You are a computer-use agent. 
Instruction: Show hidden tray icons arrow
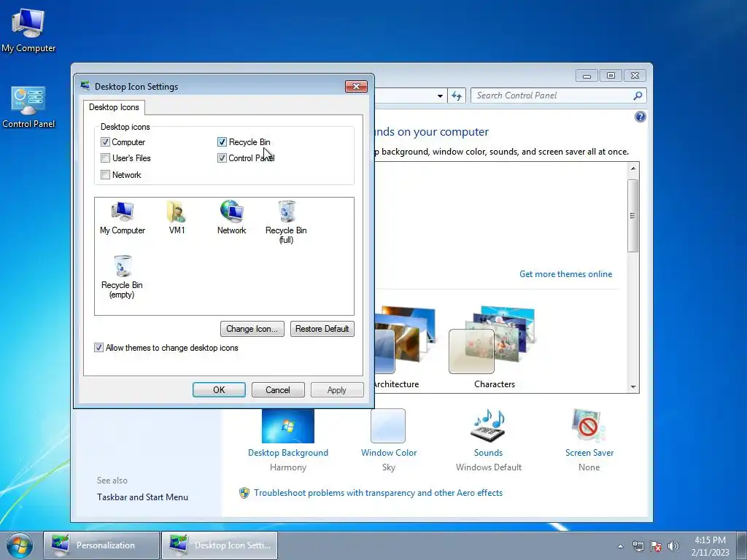(620, 546)
